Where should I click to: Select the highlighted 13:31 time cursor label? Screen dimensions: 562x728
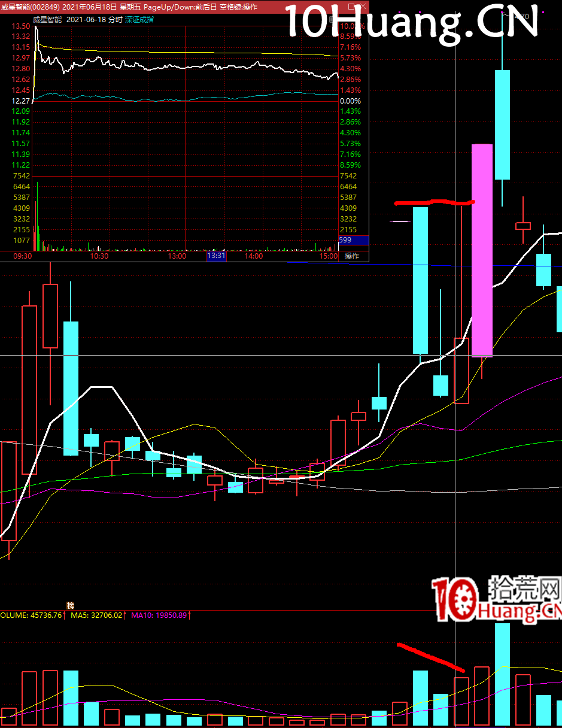(x=216, y=256)
